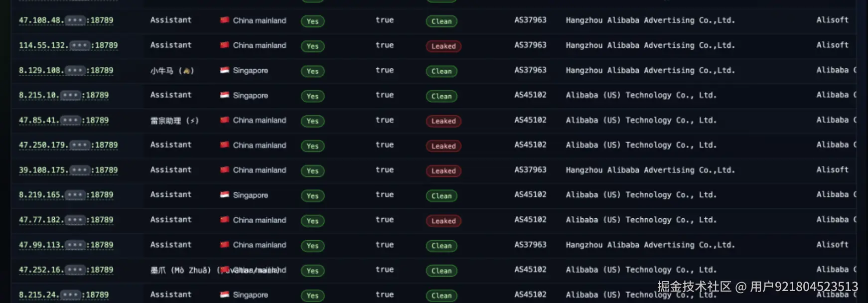Select AS45102 in the 8.215.10 row
The width and height of the screenshot is (868, 303).
tap(530, 95)
